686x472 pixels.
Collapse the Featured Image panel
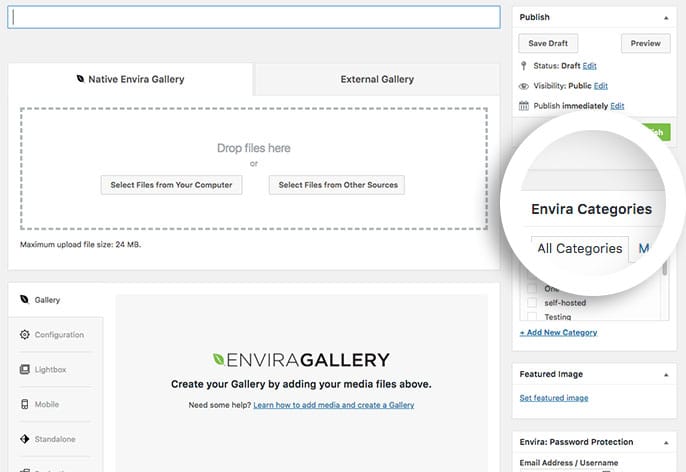[666, 375]
